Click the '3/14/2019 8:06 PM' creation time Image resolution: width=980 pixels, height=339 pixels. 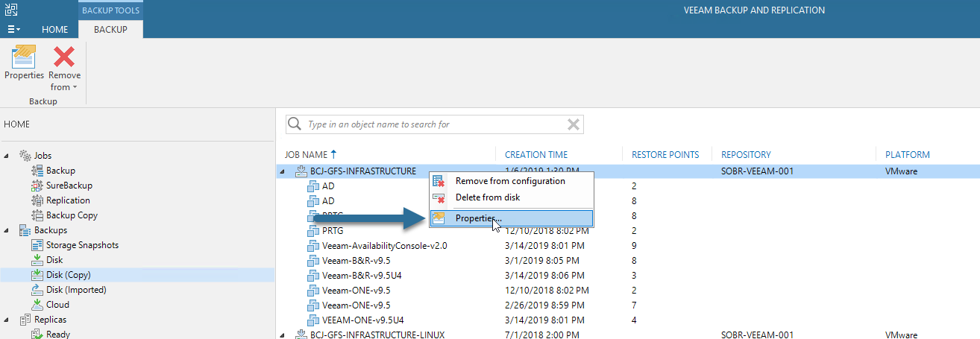pyautogui.click(x=542, y=275)
